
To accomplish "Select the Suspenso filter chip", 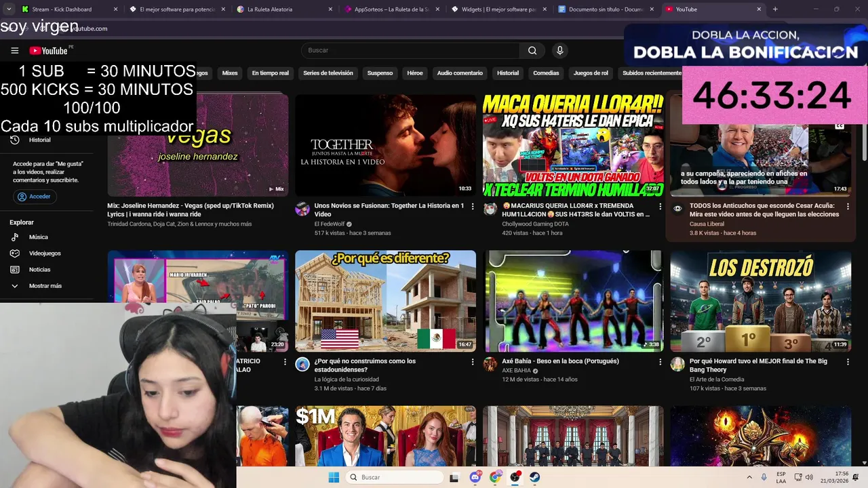I will click(x=380, y=73).
